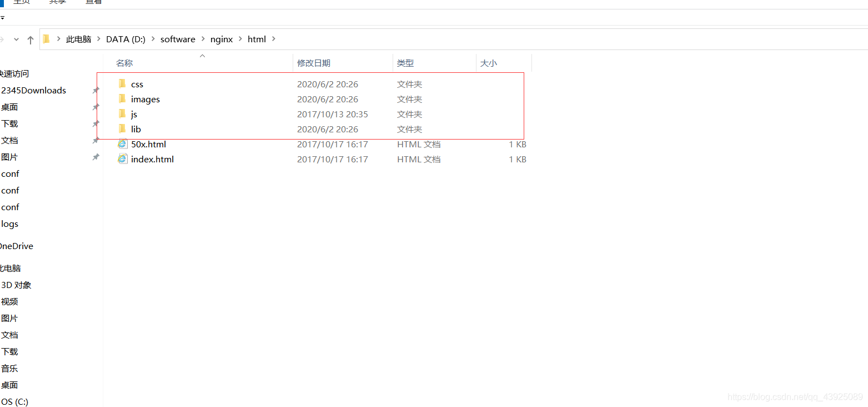Open 桌面 under 此电脑 in the sidebar
This screenshot has width=868, height=407.
pos(9,385)
